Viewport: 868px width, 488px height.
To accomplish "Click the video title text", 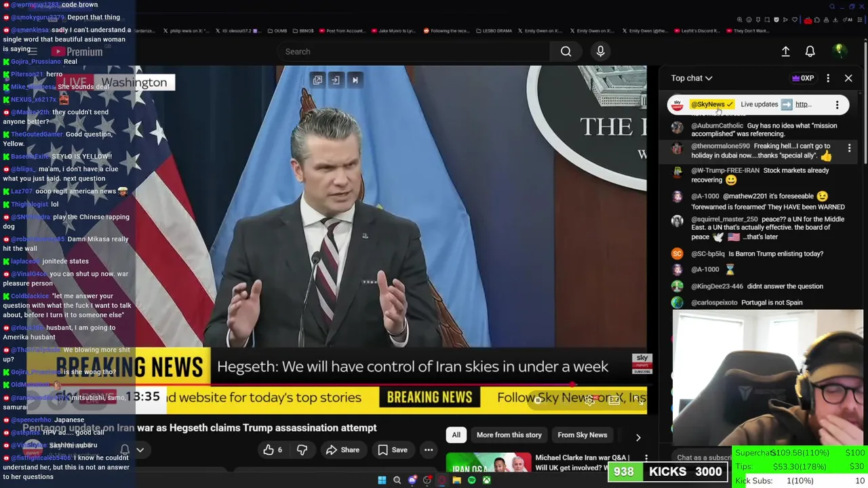I will tap(199, 428).
